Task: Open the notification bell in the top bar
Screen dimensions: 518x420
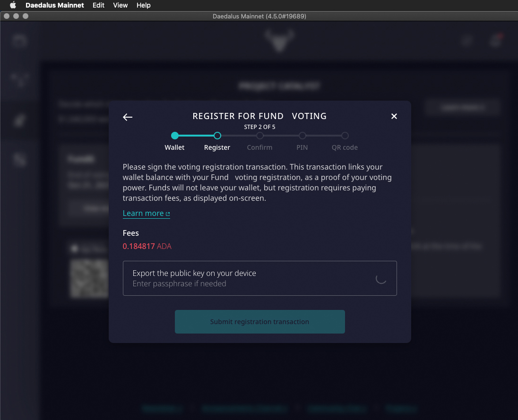Action: pyautogui.click(x=495, y=41)
